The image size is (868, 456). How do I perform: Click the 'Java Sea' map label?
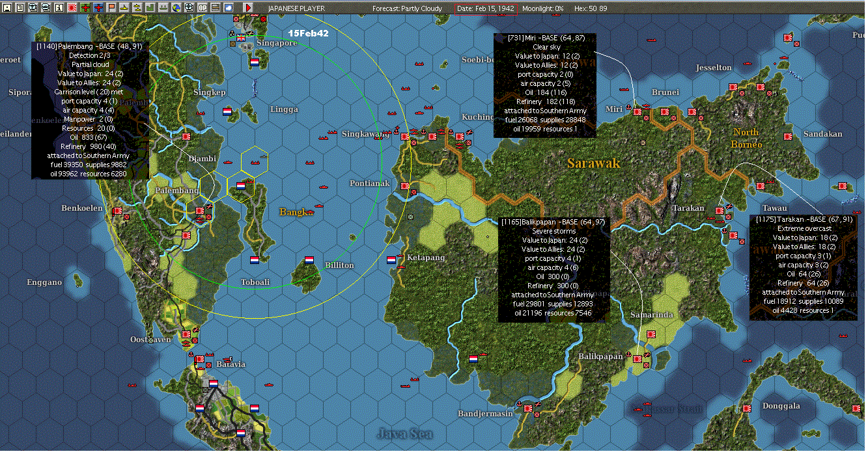[x=405, y=433]
